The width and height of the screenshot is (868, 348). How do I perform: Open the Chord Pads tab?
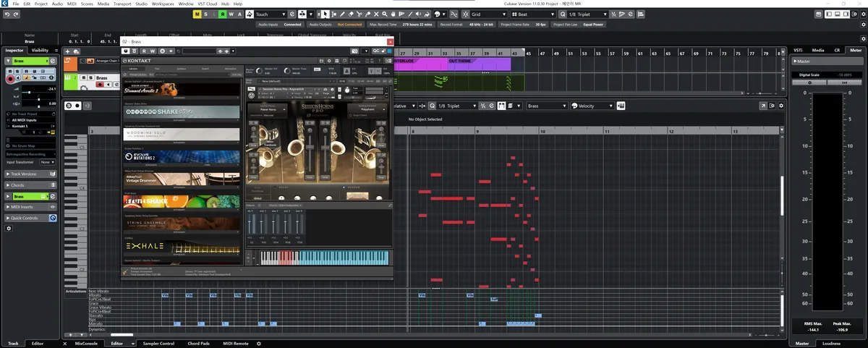point(198,343)
